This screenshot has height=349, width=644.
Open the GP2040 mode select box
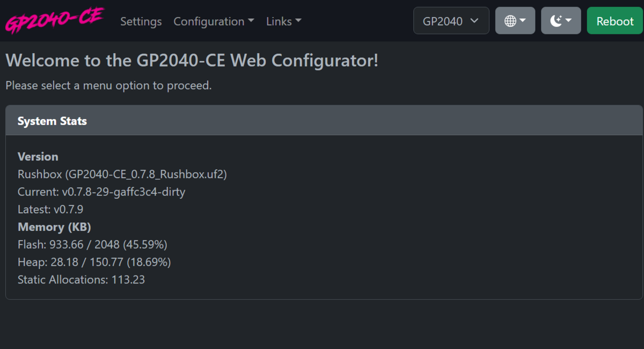pos(451,20)
